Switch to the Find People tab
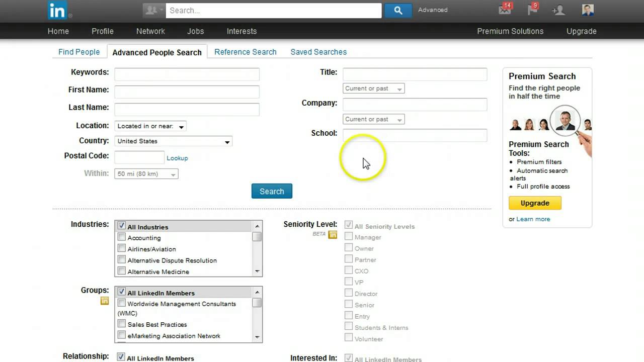 pyautogui.click(x=79, y=52)
